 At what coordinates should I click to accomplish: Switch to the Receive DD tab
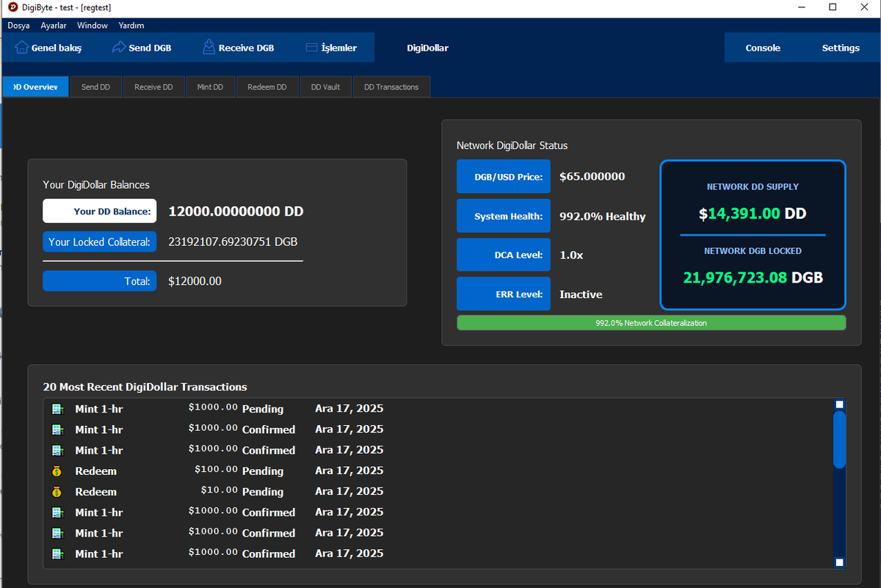pos(153,87)
